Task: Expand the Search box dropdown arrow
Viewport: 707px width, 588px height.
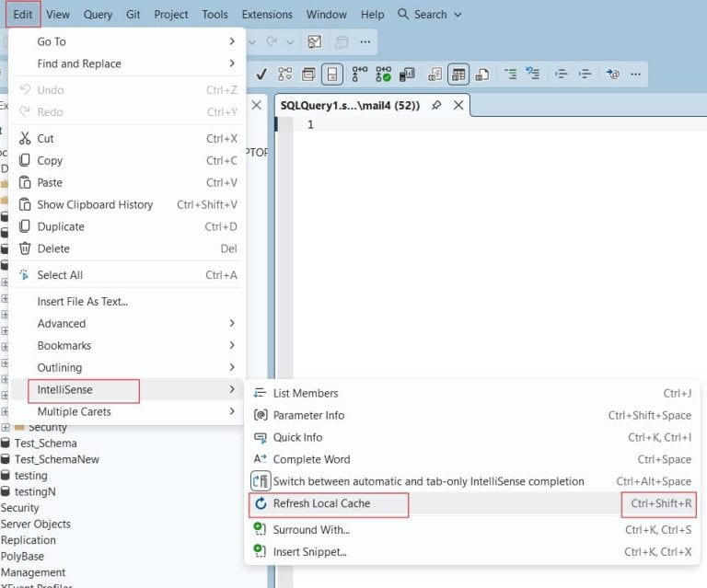Action: coord(458,15)
